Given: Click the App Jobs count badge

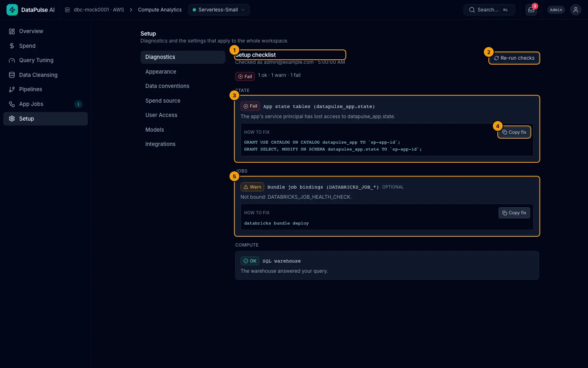Looking at the screenshot, I should tap(78, 104).
